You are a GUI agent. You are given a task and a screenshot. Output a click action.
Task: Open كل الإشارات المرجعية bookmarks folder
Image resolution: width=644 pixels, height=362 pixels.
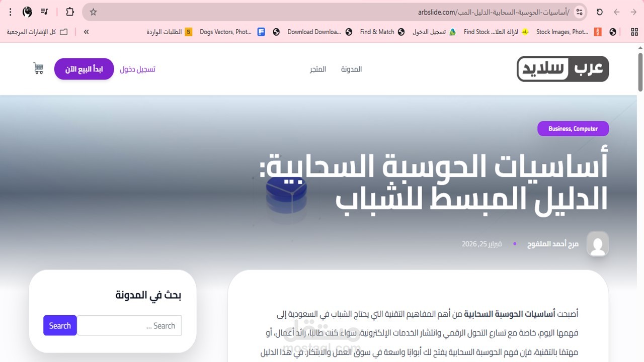pos(37,32)
